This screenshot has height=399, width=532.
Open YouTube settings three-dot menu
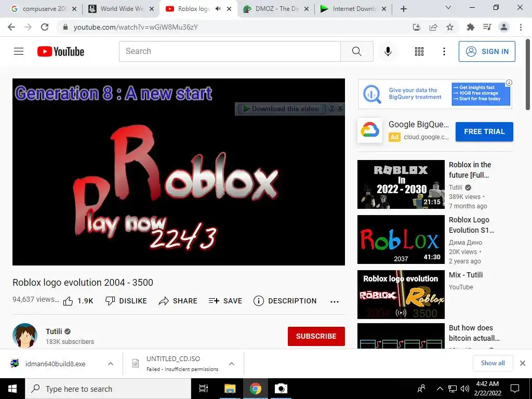444,51
